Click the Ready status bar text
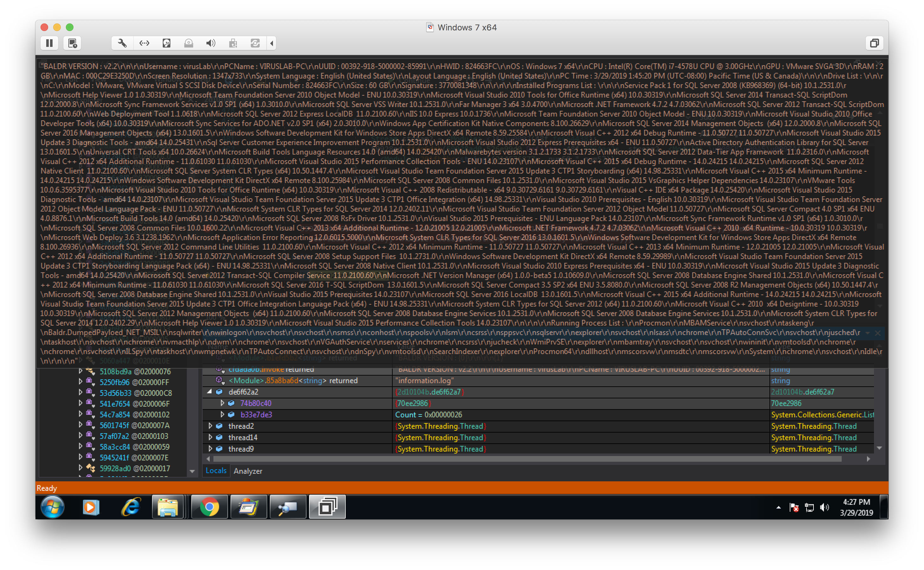Viewport: 924px width, 570px height. (x=47, y=488)
